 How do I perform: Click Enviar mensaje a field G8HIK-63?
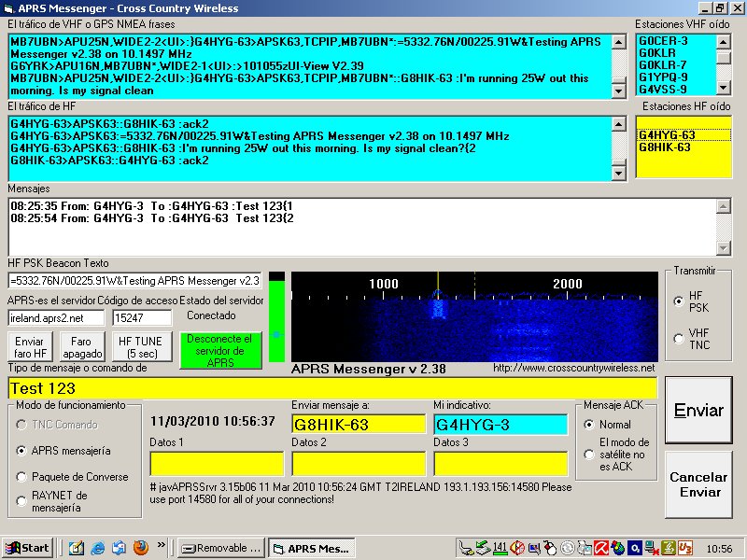[x=359, y=425]
